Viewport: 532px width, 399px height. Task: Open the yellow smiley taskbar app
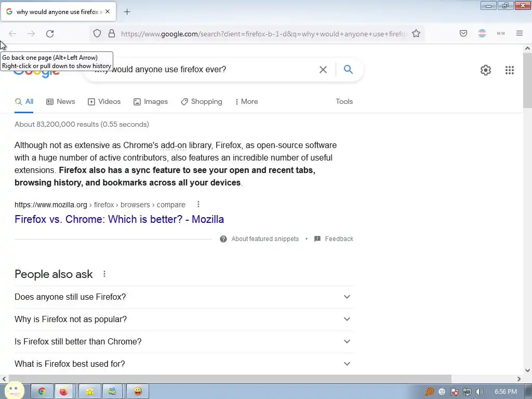click(137, 391)
